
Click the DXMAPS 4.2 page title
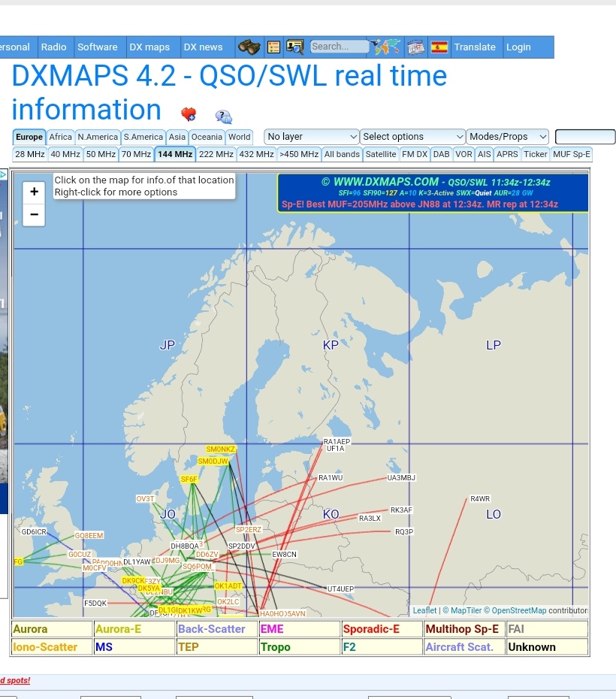point(229,92)
